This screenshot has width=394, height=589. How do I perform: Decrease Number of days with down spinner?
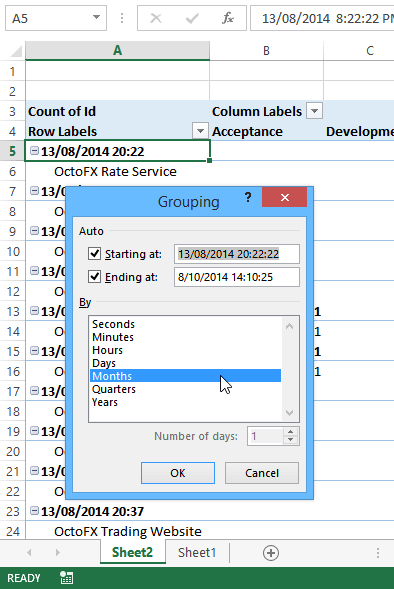click(x=291, y=440)
